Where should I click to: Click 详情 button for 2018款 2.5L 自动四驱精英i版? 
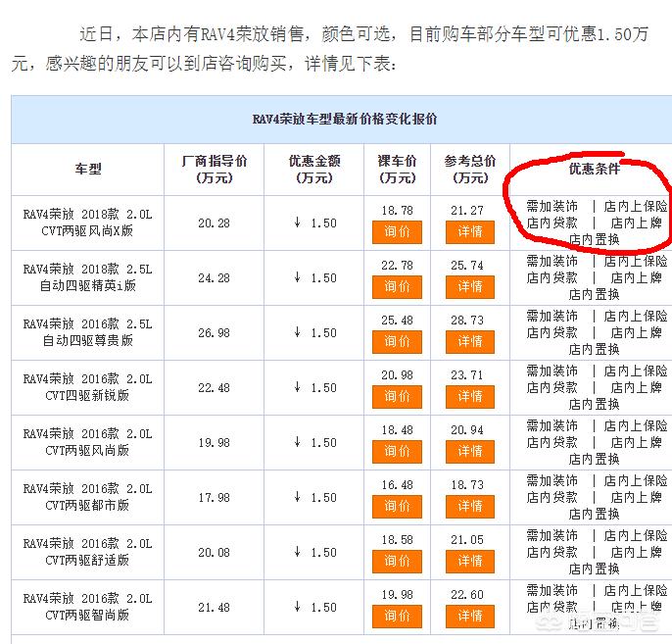pyautogui.click(x=470, y=287)
